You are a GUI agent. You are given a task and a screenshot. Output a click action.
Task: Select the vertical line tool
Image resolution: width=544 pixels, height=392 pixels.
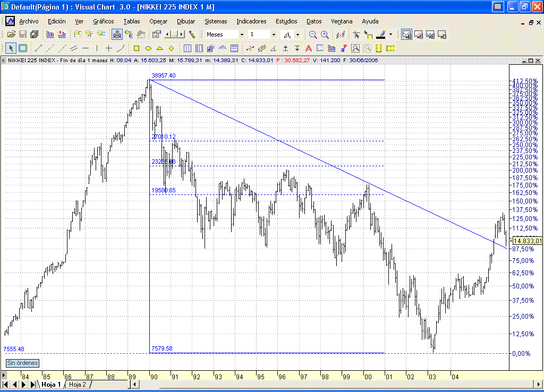coord(97,48)
